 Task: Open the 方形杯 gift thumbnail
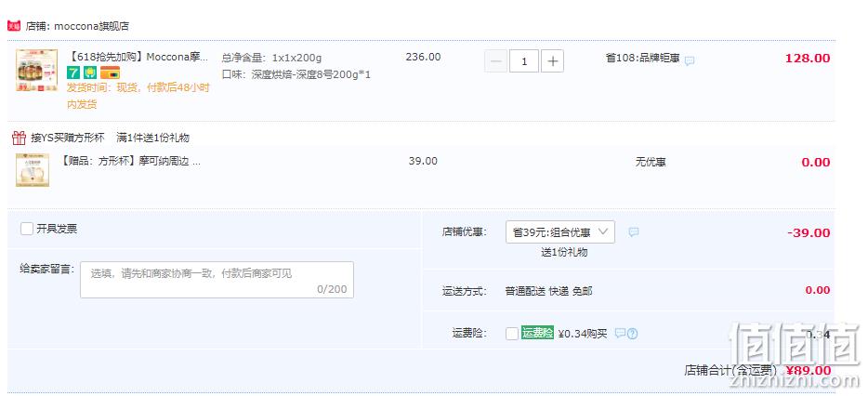tap(33, 170)
